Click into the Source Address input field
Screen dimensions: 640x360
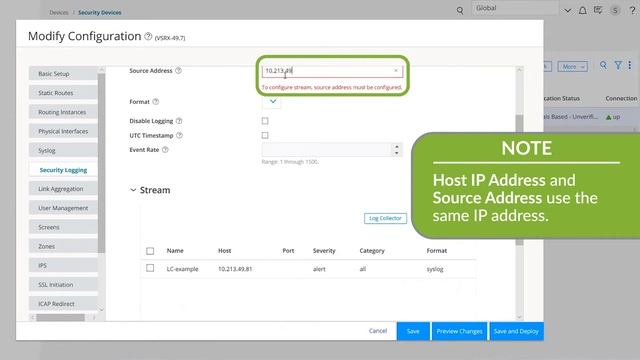(332, 71)
